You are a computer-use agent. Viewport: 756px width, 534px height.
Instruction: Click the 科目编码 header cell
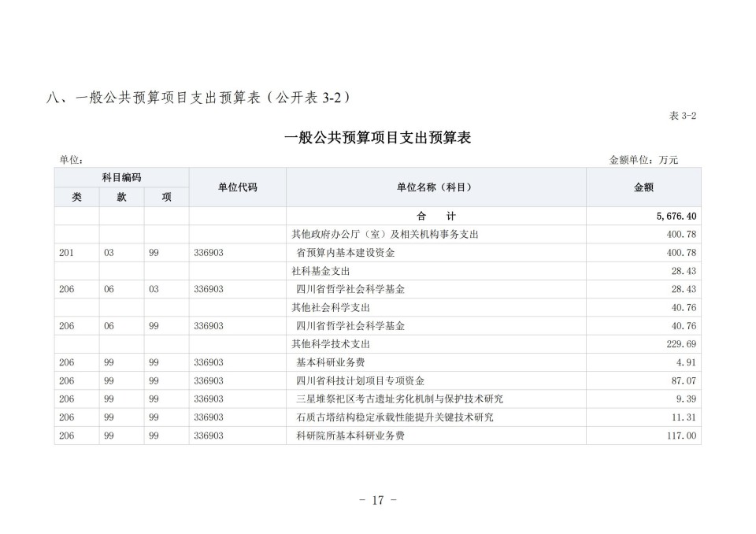[121, 177]
